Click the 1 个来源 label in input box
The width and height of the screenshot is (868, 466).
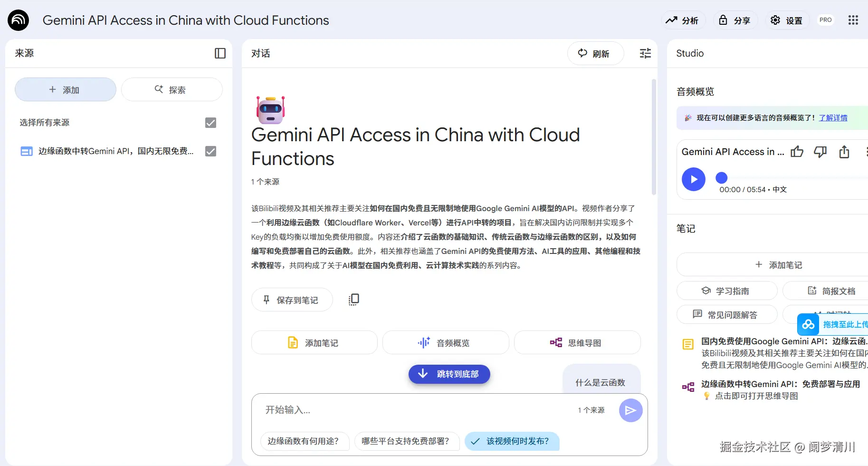pyautogui.click(x=591, y=410)
